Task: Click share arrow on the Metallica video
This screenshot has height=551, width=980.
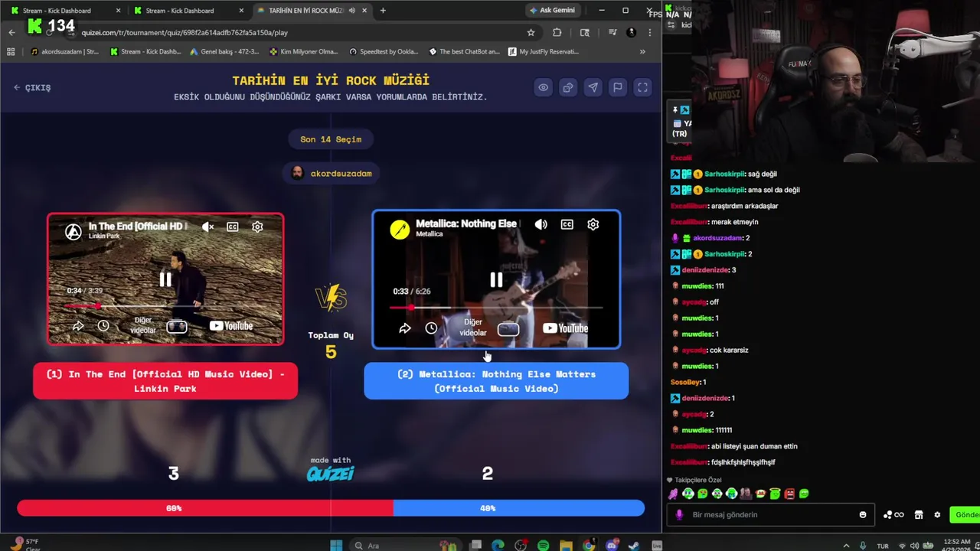Action: pyautogui.click(x=405, y=328)
